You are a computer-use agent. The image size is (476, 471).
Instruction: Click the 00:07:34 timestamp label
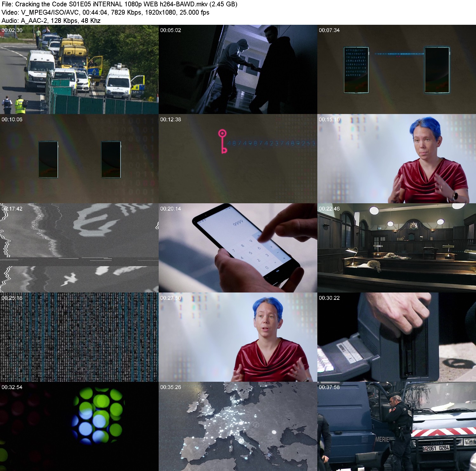point(329,30)
